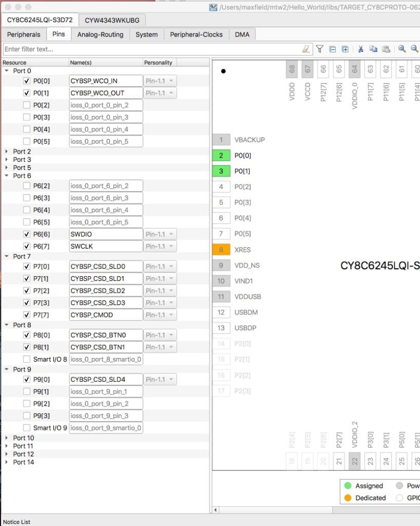Image resolution: width=420 pixels, height=526 pixels.
Task: Click the copy icon in toolbar
Action: pos(373,49)
